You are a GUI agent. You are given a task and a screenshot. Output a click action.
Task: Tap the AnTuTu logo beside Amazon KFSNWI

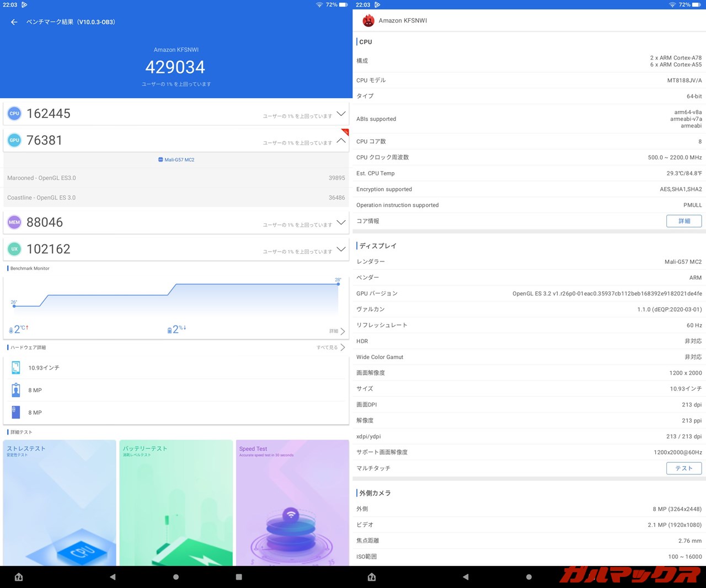368,21
